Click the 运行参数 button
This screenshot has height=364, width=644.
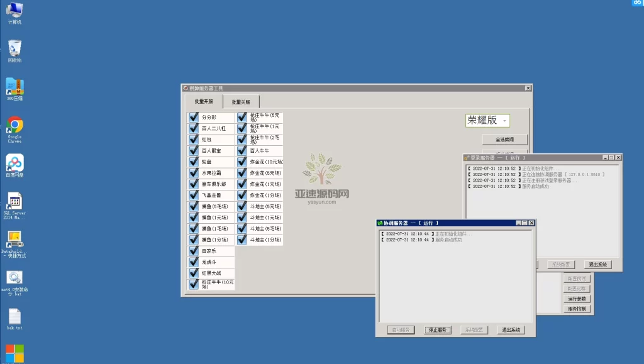577,299
